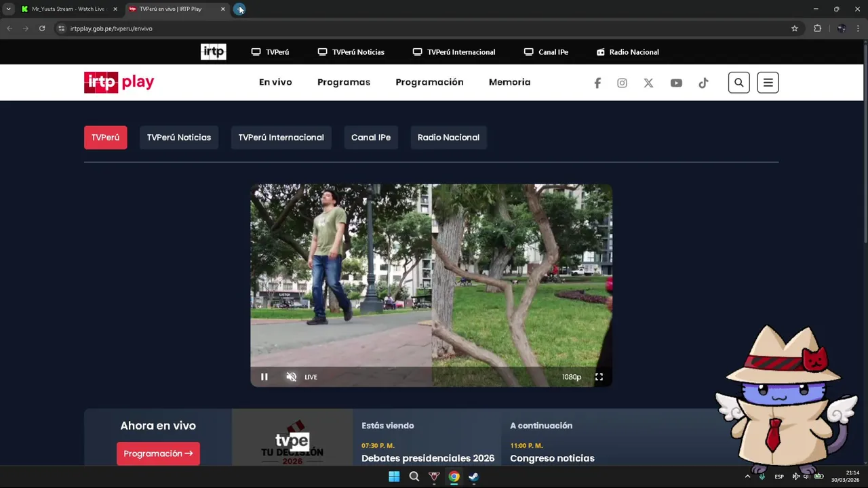
Task: Open the IRTP Instagram icon
Action: click(622, 83)
